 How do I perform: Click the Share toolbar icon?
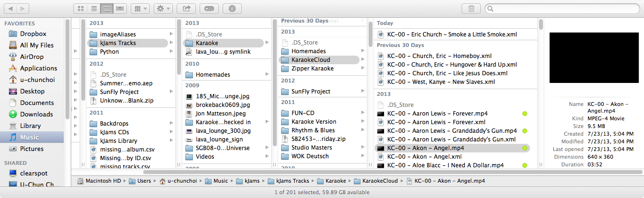[x=186, y=9]
